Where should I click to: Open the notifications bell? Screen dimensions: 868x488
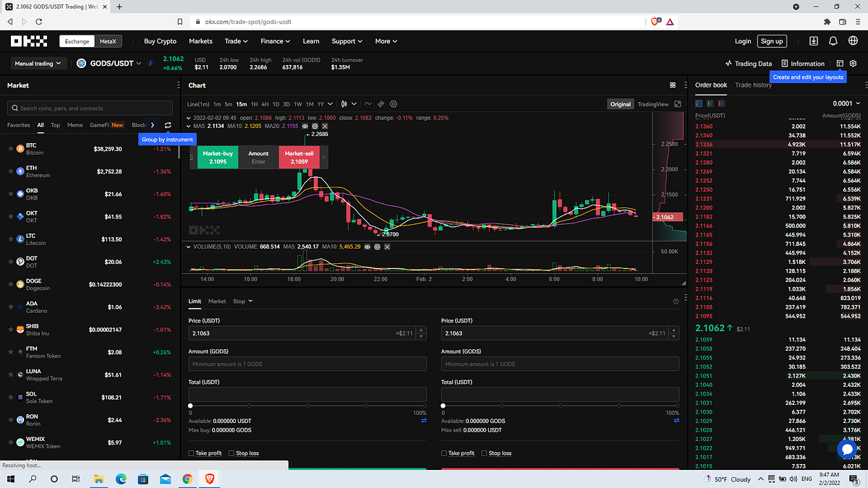pos(833,41)
